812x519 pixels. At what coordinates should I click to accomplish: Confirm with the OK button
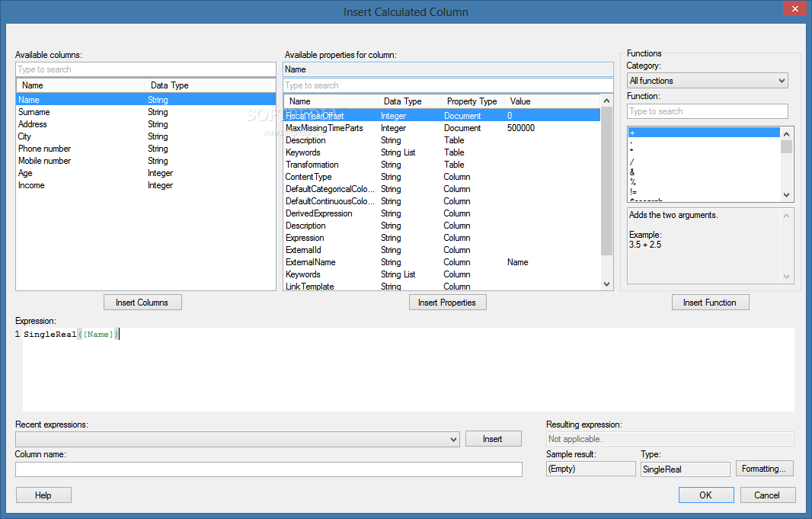[x=705, y=495]
